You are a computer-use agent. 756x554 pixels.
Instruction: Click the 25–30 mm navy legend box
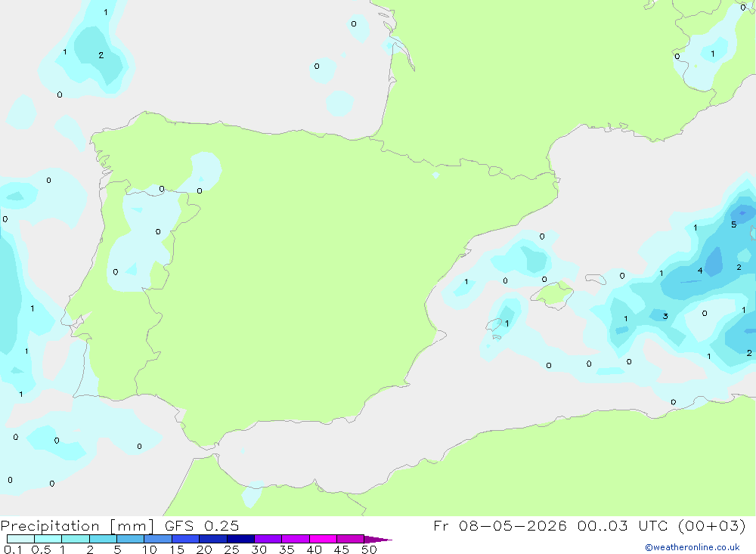(x=240, y=539)
